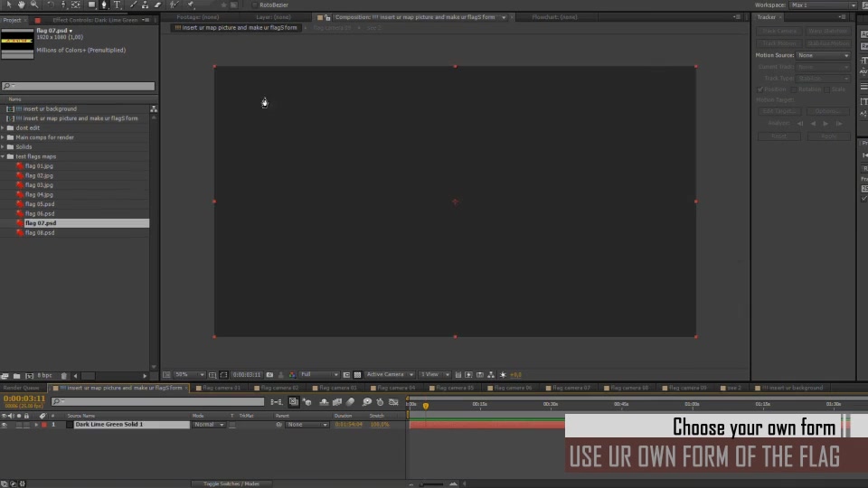Expand Dark Lime Green Solid 1 layer properties

click(x=36, y=425)
